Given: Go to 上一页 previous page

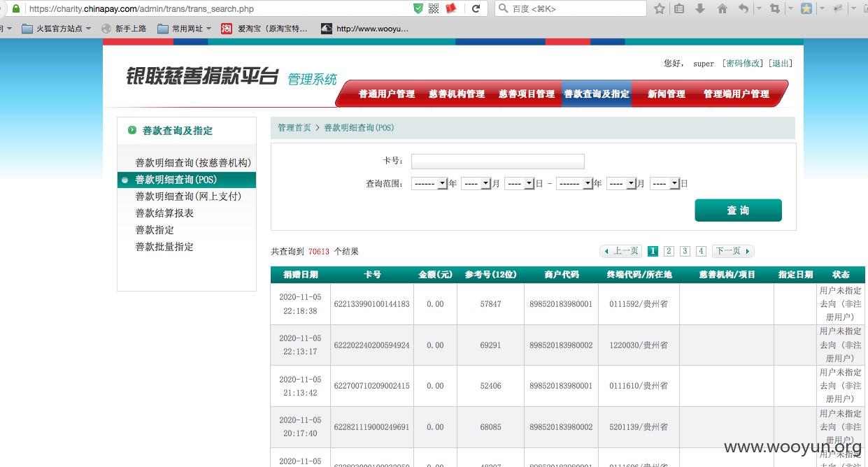Looking at the screenshot, I should click(620, 251).
